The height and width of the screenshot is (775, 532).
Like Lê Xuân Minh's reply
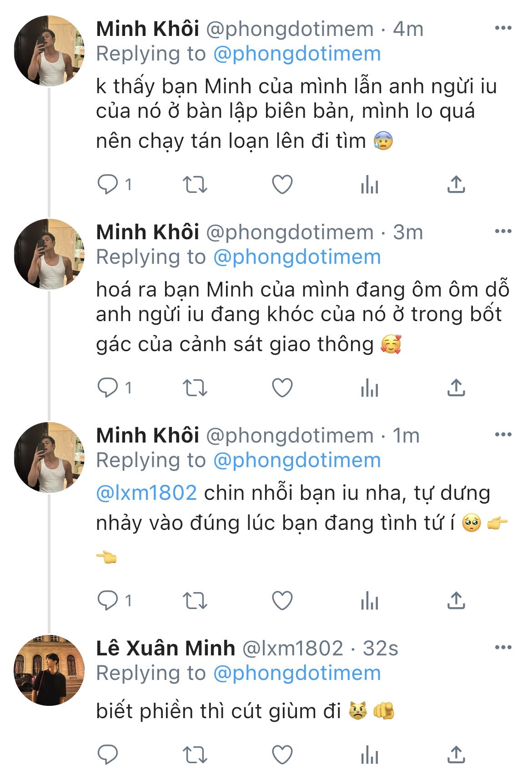[282, 755]
